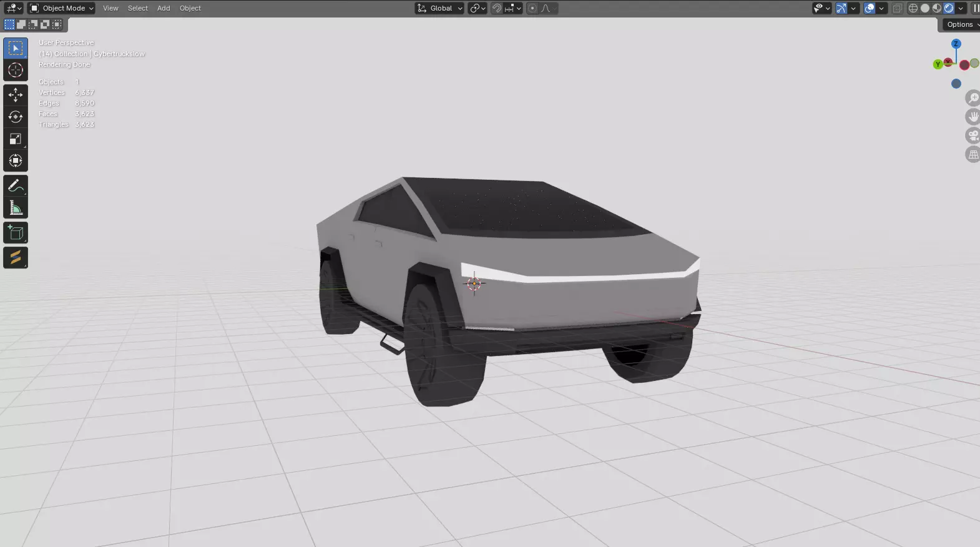Screen dimensions: 980x547
Task: Choose intersect selection mode icon
Action: point(57,24)
